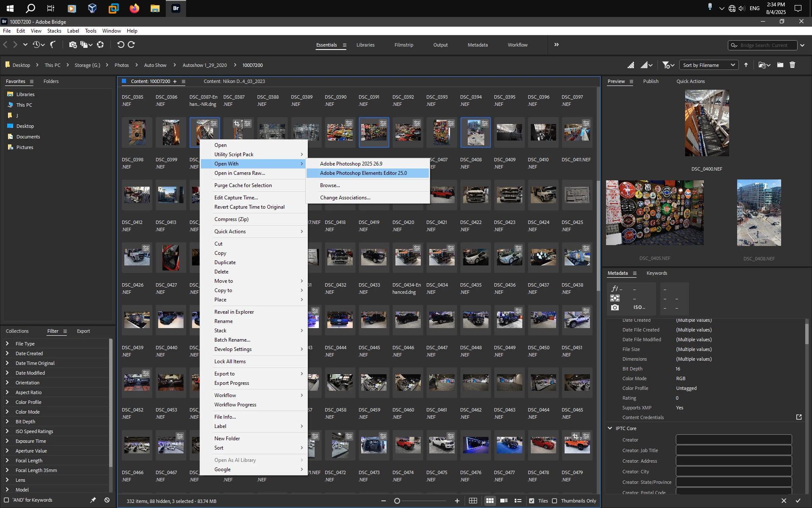The image size is (812, 508).
Task: Click the boomerang return-to-Photoshop icon
Action: tap(53, 44)
